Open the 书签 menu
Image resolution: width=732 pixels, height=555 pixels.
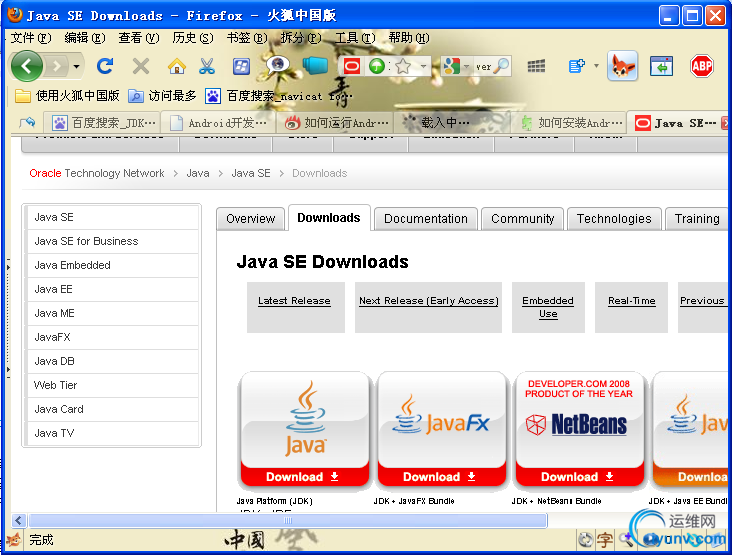[247, 38]
